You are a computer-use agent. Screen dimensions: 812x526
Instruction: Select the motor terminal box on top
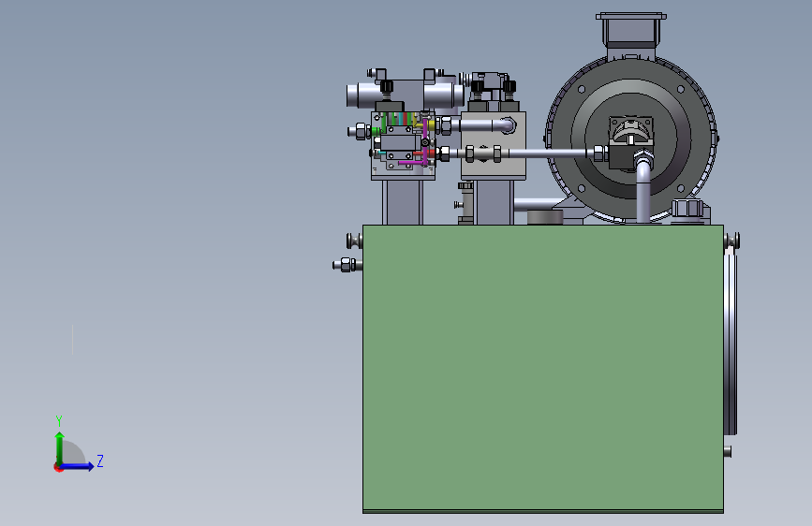coord(630,31)
